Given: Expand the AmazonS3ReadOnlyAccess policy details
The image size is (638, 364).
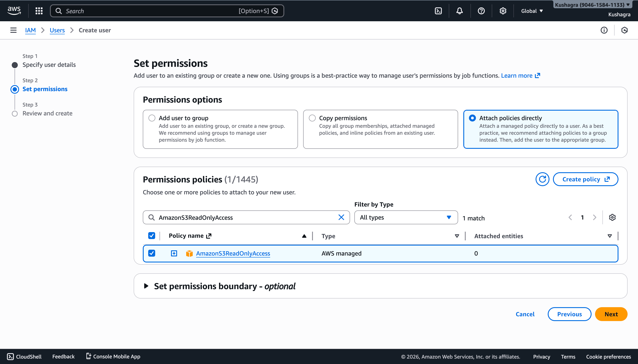Looking at the screenshot, I should 174,254.
